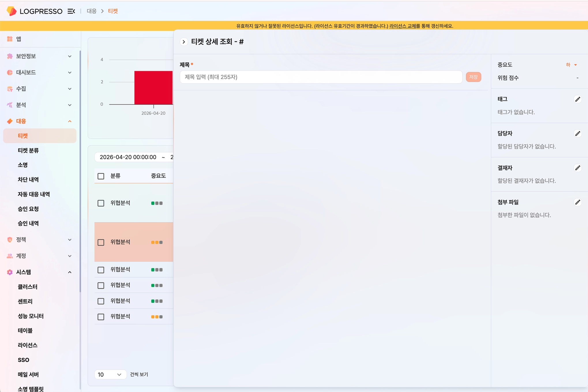Collapse the 대응 menu chevron
Image resolution: width=588 pixels, height=392 pixels.
70,121
